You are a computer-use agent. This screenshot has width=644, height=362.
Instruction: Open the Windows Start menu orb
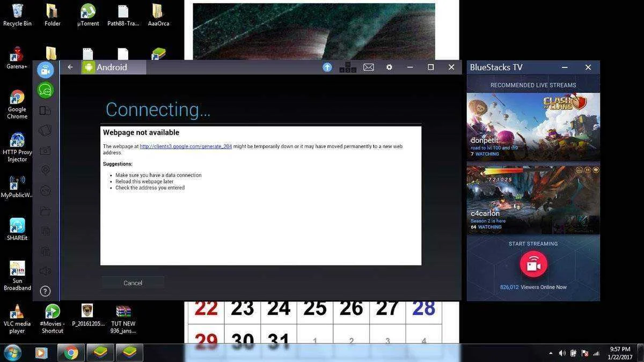[12, 352]
